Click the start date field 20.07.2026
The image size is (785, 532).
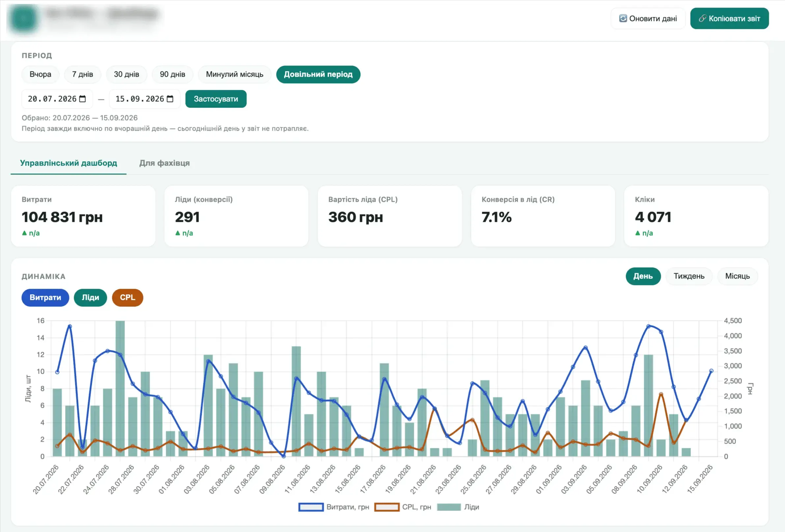click(57, 99)
